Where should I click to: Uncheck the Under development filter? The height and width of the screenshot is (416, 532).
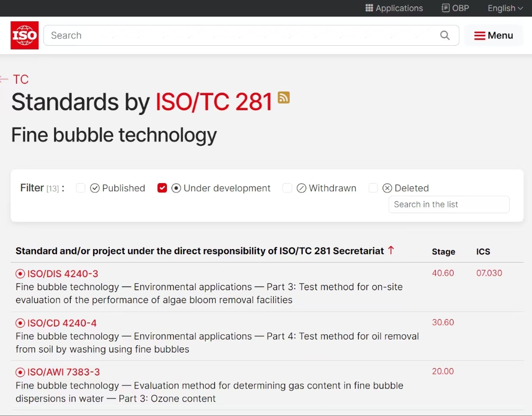click(162, 188)
